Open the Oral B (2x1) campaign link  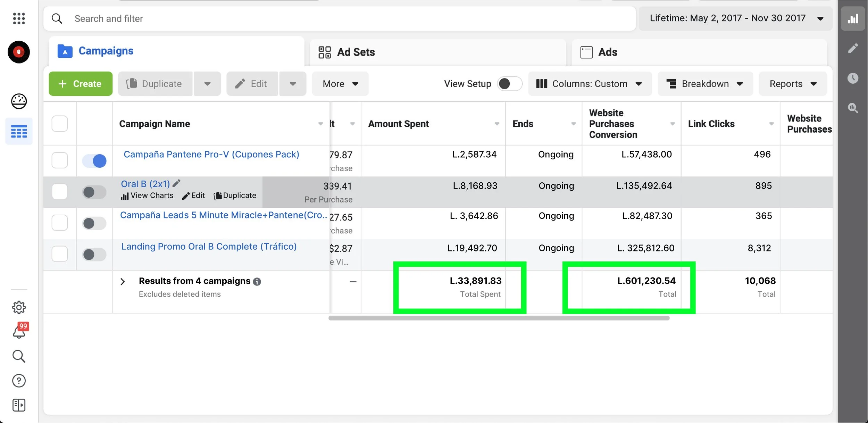(145, 184)
